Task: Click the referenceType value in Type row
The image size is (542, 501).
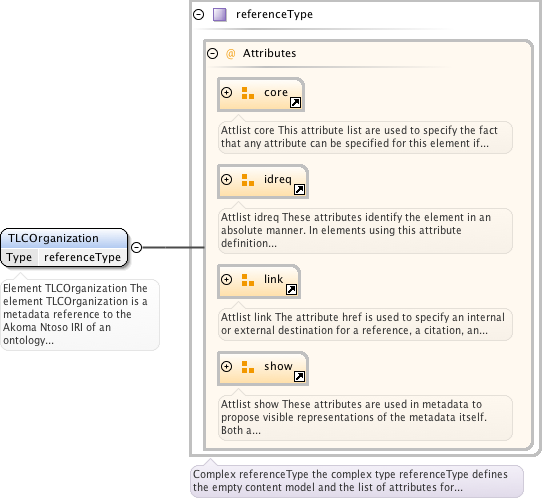Action: pos(82,257)
